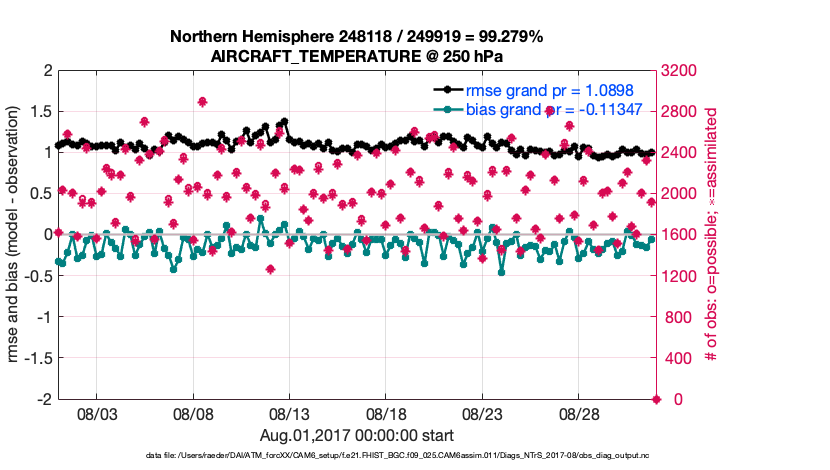Click the 'rmse and bias' left axis label
The width and height of the screenshot is (830, 470).
tap(19, 235)
